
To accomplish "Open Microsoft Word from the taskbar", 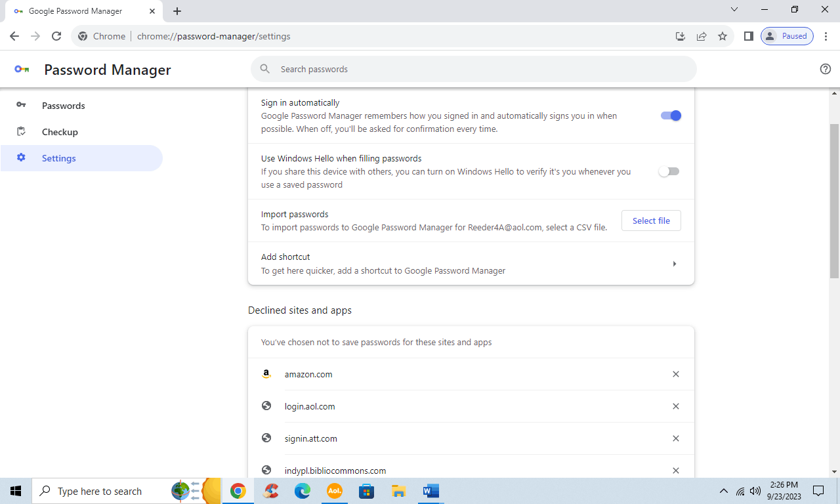I will click(431, 491).
